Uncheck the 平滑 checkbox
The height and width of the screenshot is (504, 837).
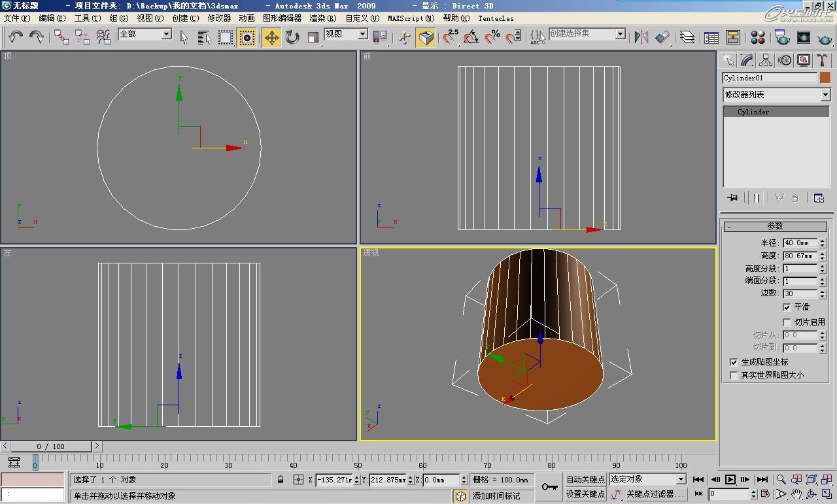pos(787,307)
